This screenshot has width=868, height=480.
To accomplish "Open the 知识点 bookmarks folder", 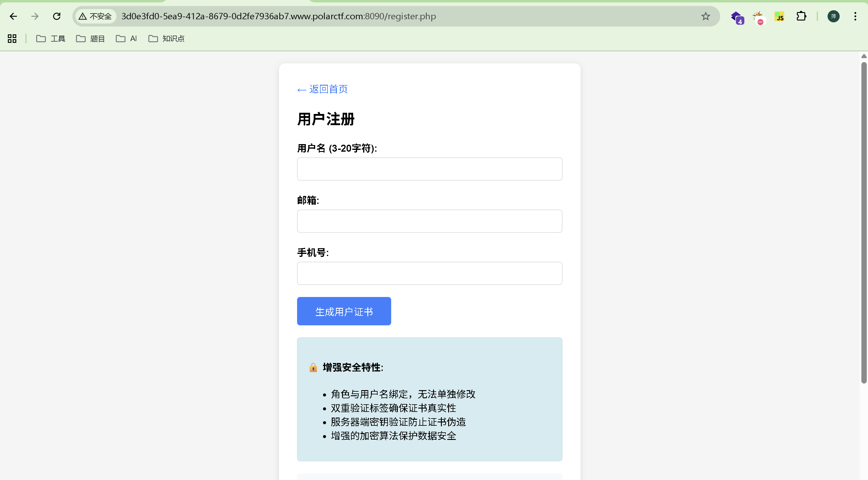I will [166, 38].
